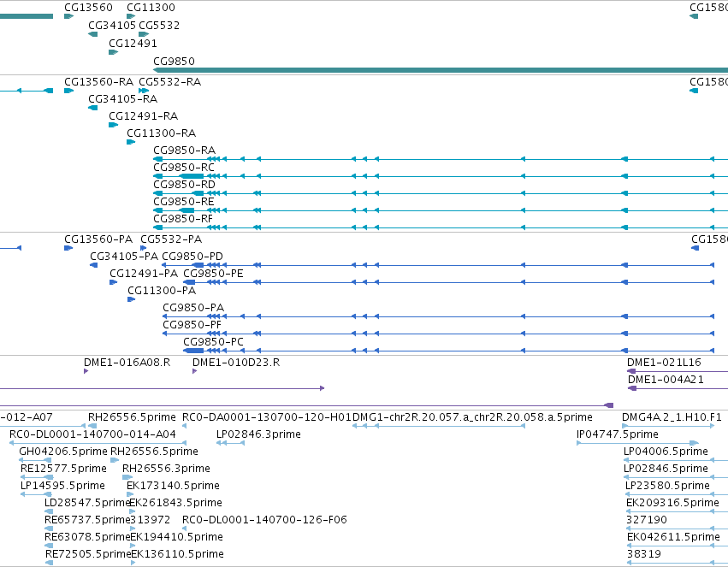Select the EK173140.5prime EST label
Viewport: 728px width, 567px height.
click(173, 487)
